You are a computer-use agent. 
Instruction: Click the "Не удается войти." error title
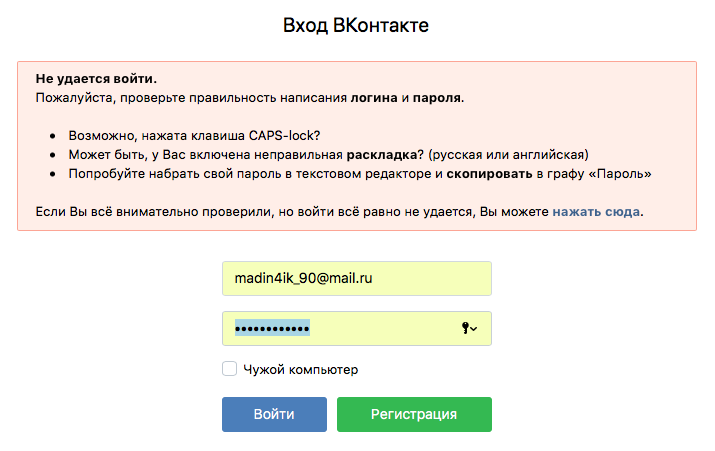(96, 78)
